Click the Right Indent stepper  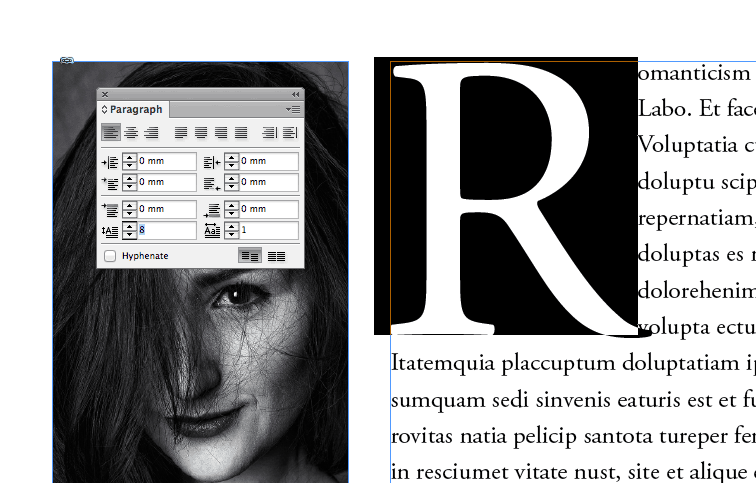pyautogui.click(x=231, y=161)
